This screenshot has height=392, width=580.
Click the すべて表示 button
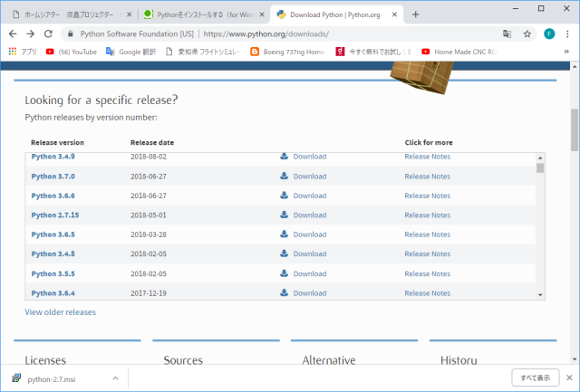pyautogui.click(x=536, y=378)
